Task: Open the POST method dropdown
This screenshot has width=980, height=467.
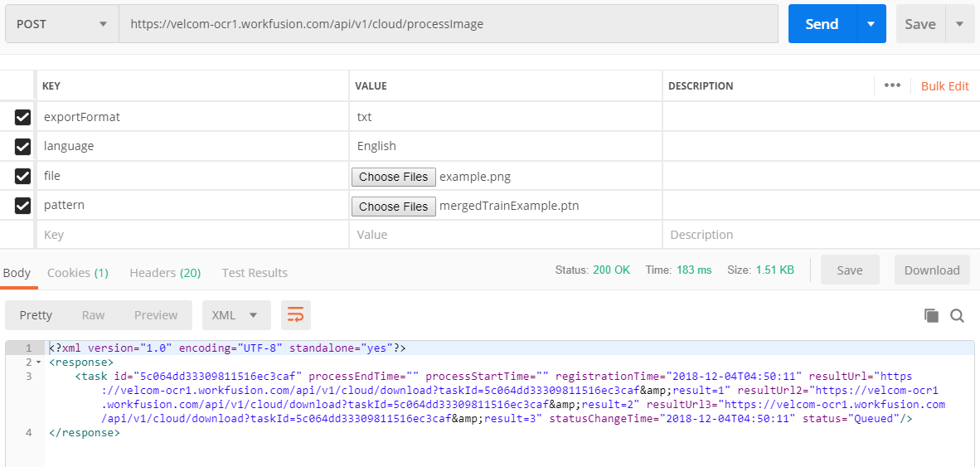Action: click(x=62, y=24)
